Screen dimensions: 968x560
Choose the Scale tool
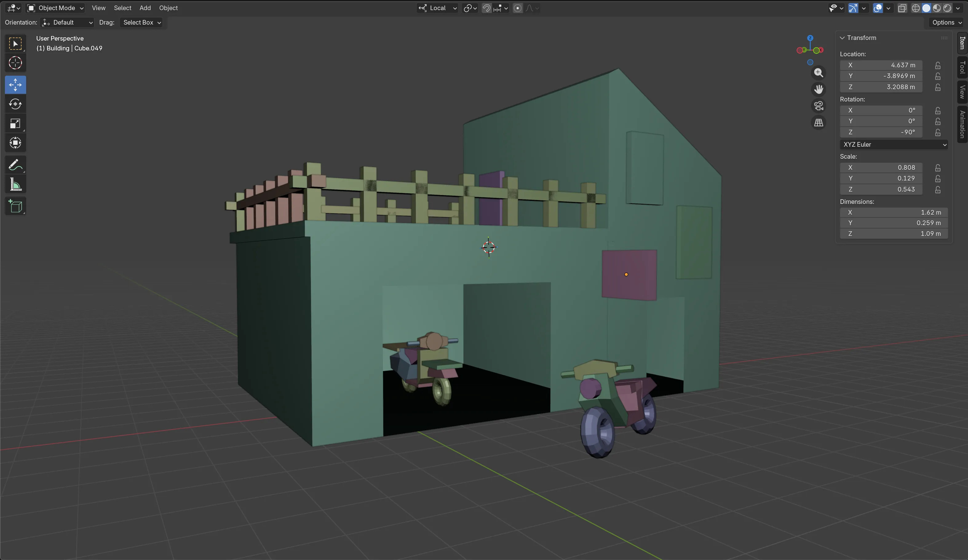click(x=15, y=124)
